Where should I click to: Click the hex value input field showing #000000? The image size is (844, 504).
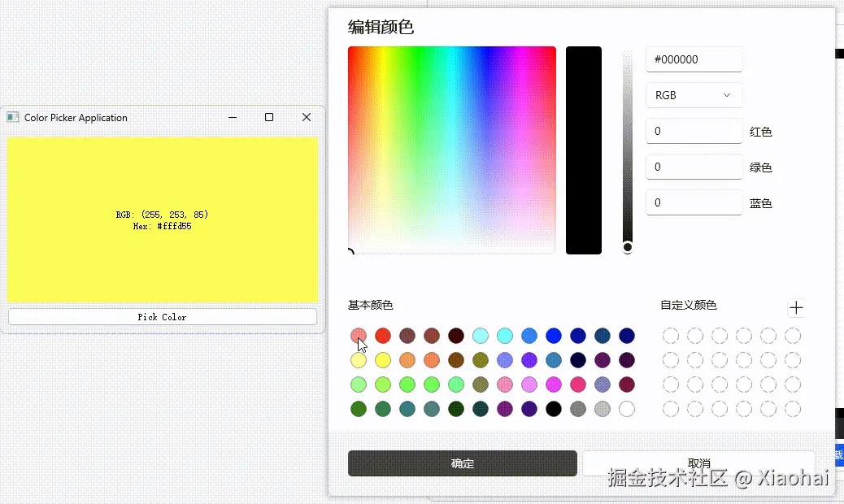[x=694, y=59]
